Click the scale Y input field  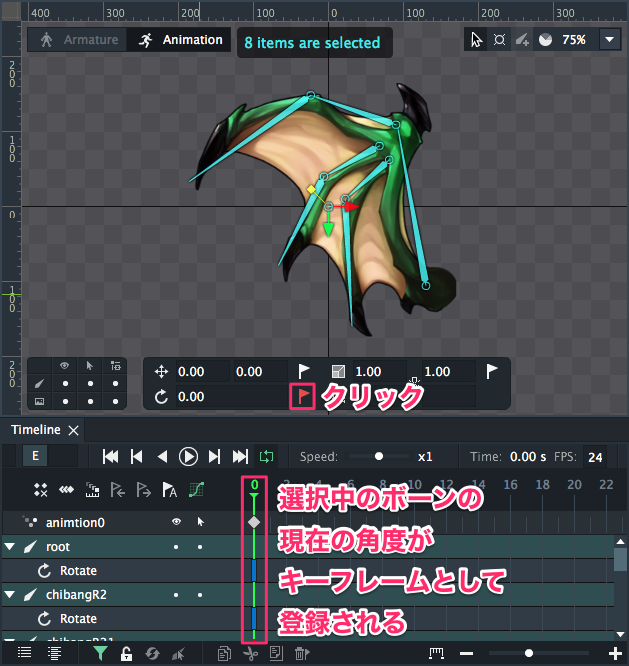pos(448,372)
